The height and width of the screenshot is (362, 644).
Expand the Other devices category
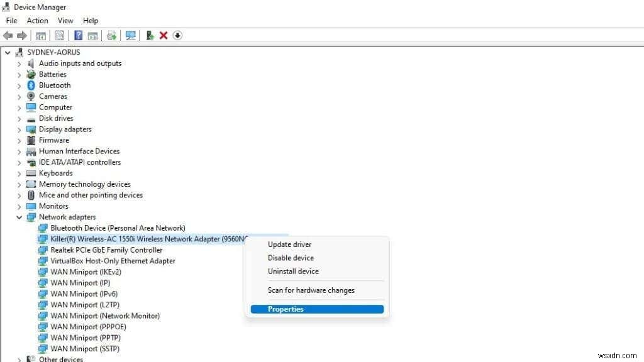pos(19,359)
